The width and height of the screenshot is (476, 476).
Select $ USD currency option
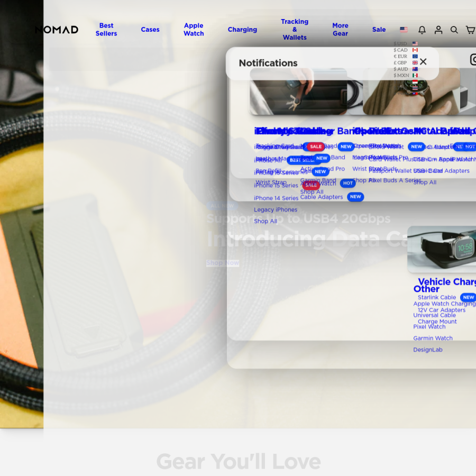(406, 44)
